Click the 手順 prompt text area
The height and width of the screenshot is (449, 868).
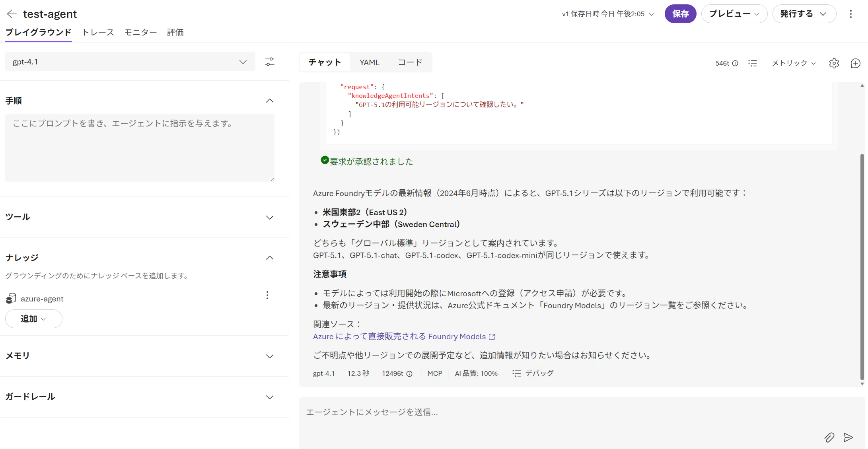pos(140,148)
